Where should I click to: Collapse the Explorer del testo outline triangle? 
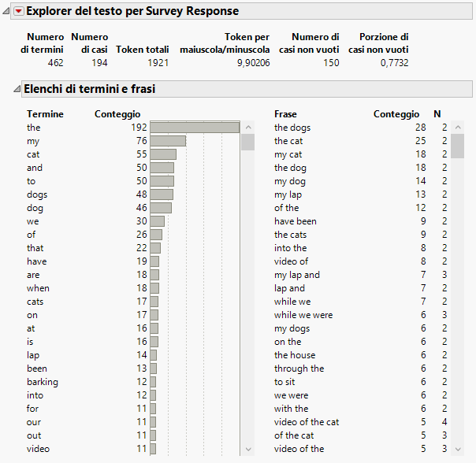[x=7, y=11]
